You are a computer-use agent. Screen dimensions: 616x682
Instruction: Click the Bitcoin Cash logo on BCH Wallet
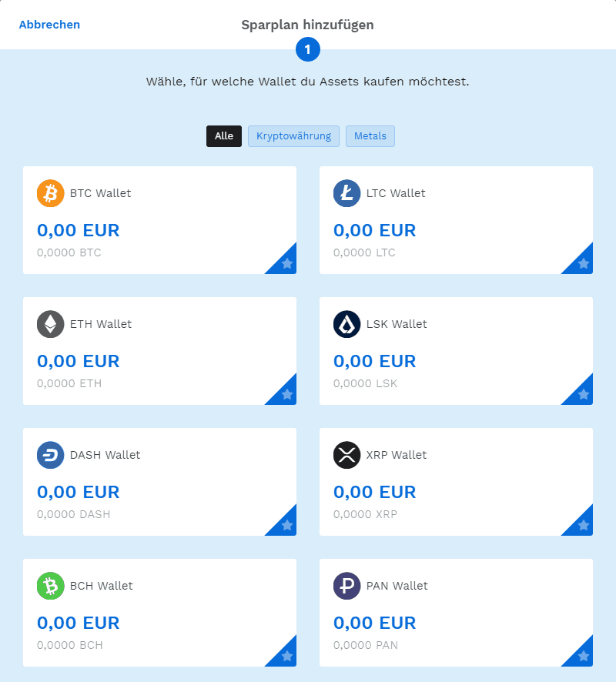(x=50, y=586)
